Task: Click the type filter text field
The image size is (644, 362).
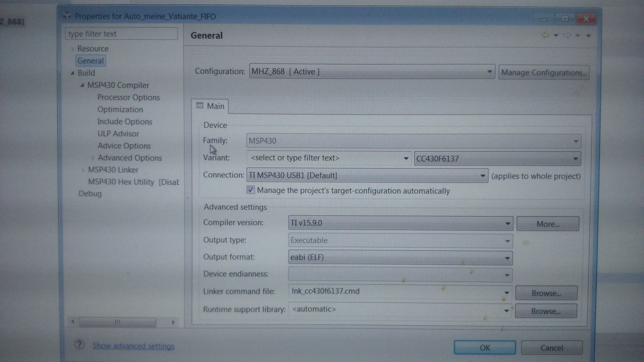Action: [x=122, y=34]
